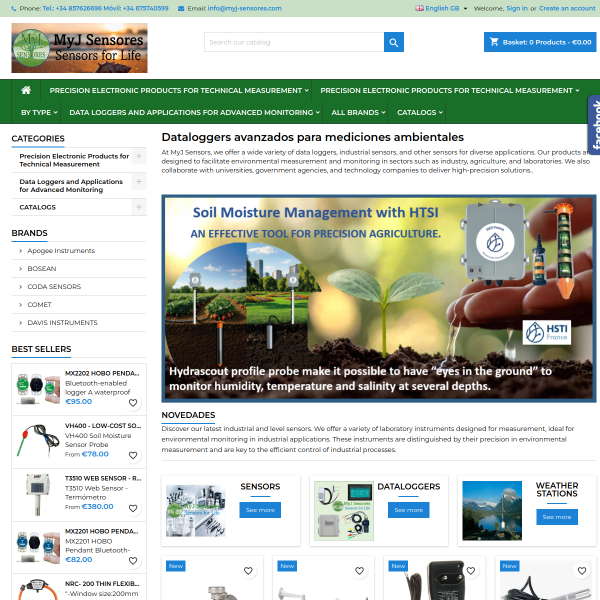This screenshot has height=600, width=600.
Task: Open Apogee Instruments brand
Action: point(61,251)
